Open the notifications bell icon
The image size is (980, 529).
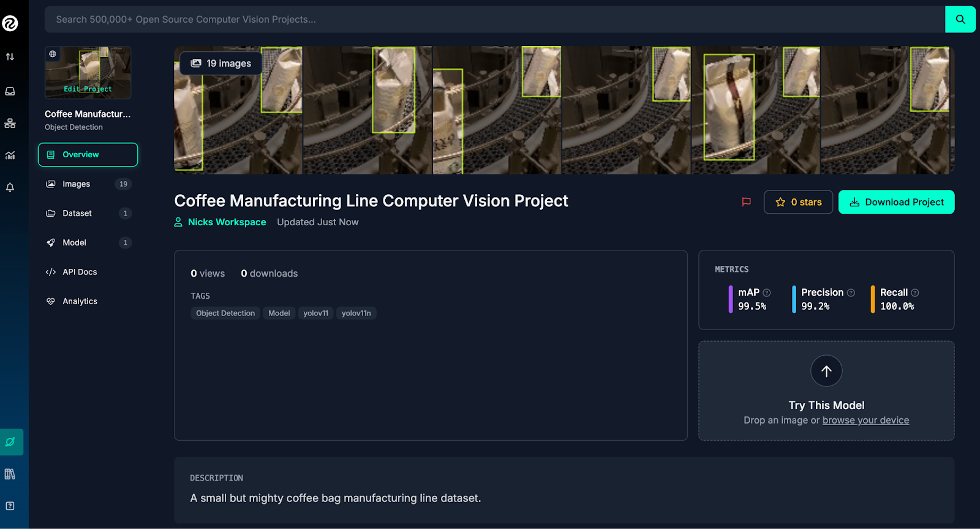point(10,187)
